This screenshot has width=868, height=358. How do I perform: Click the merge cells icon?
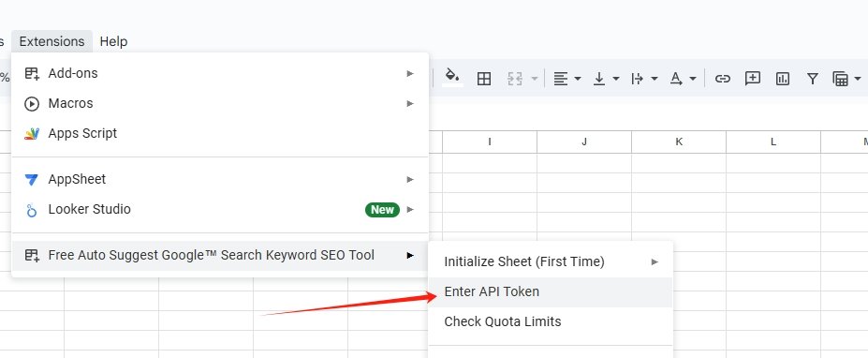pos(515,79)
